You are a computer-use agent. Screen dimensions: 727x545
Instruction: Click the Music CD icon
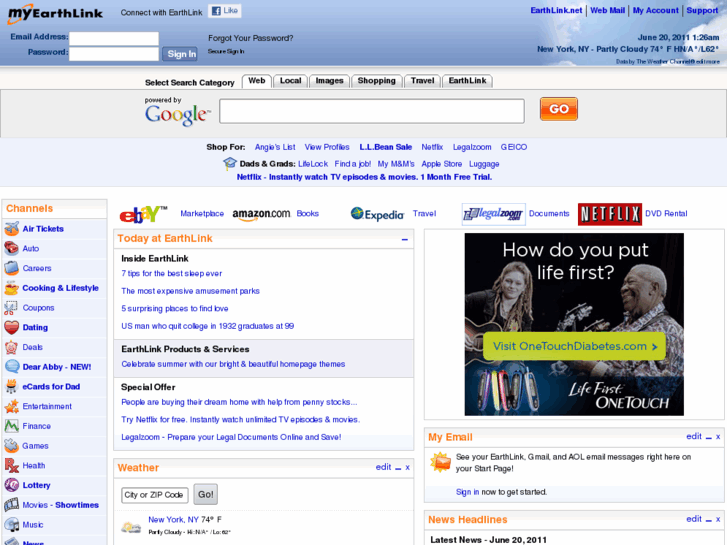click(x=12, y=525)
